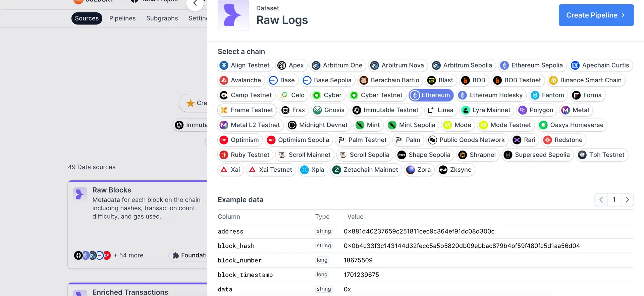Click the Create Pipeline button

(x=596, y=15)
